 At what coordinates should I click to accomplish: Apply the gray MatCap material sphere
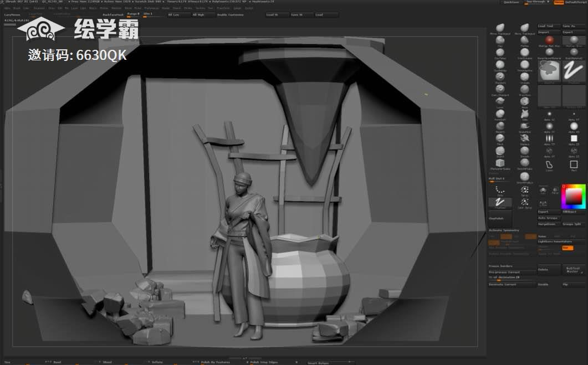coord(574,40)
